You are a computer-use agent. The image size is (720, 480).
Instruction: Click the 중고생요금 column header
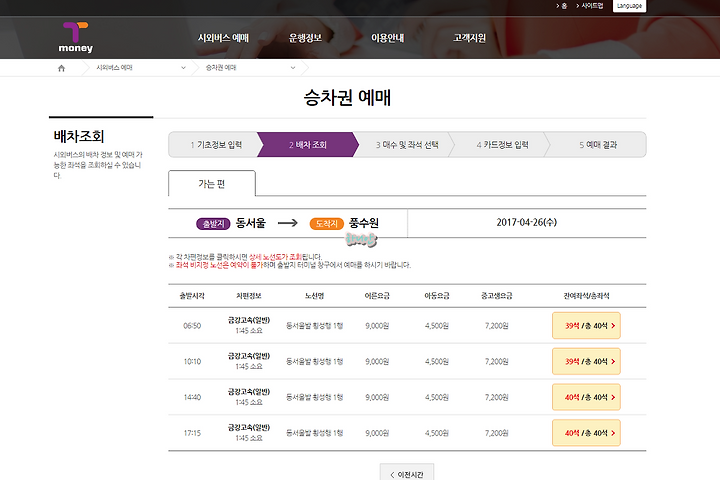coord(496,296)
